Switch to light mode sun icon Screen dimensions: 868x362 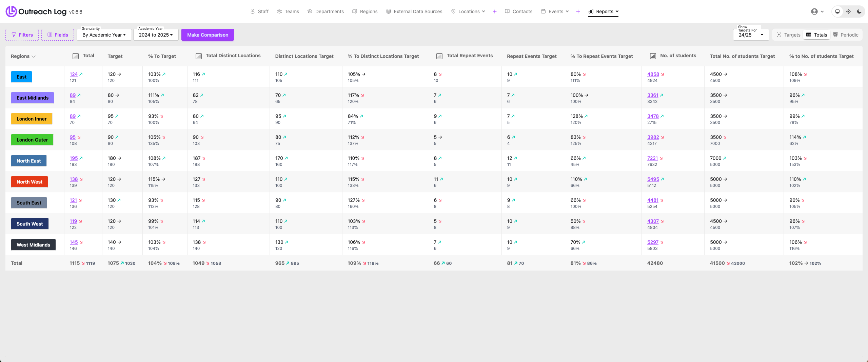click(848, 12)
